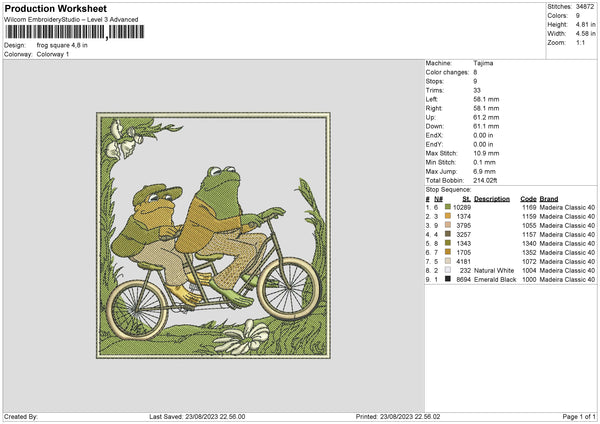Click the Colors value 9
600x424 pixels.
pyautogui.click(x=578, y=16)
